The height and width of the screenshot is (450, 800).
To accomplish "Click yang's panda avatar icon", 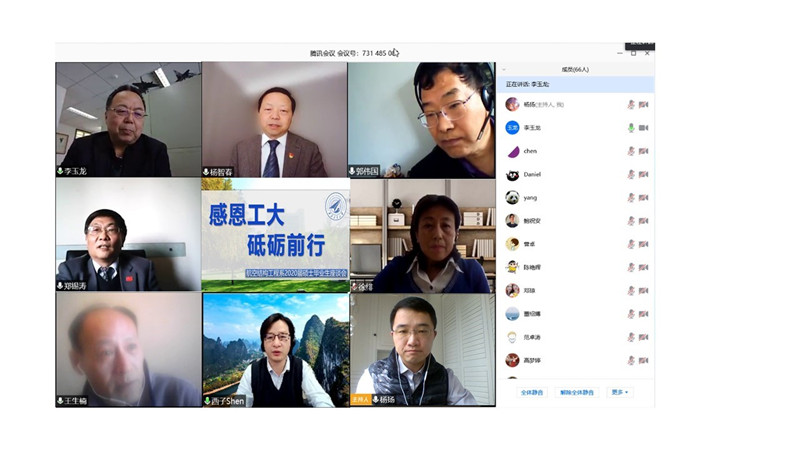I will [x=512, y=198].
